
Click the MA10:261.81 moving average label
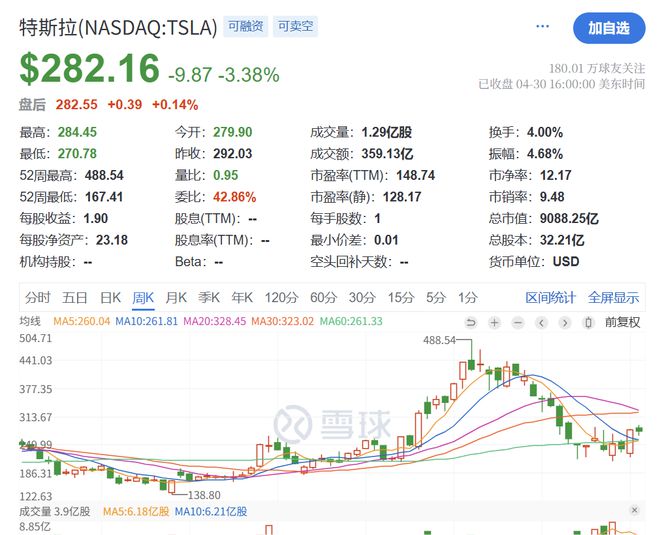[x=146, y=322]
